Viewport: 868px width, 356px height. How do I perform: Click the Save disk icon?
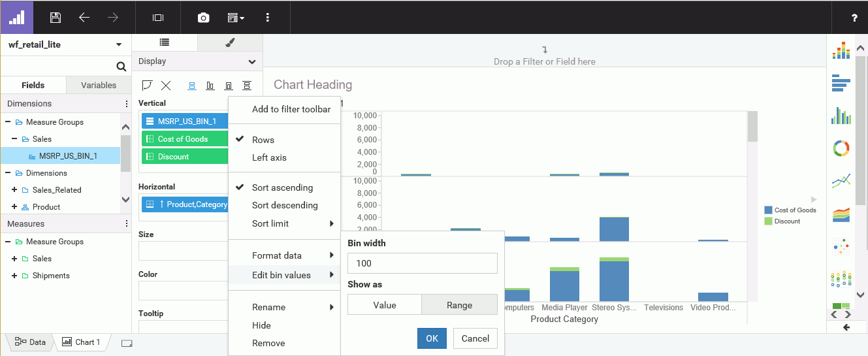click(x=56, y=18)
